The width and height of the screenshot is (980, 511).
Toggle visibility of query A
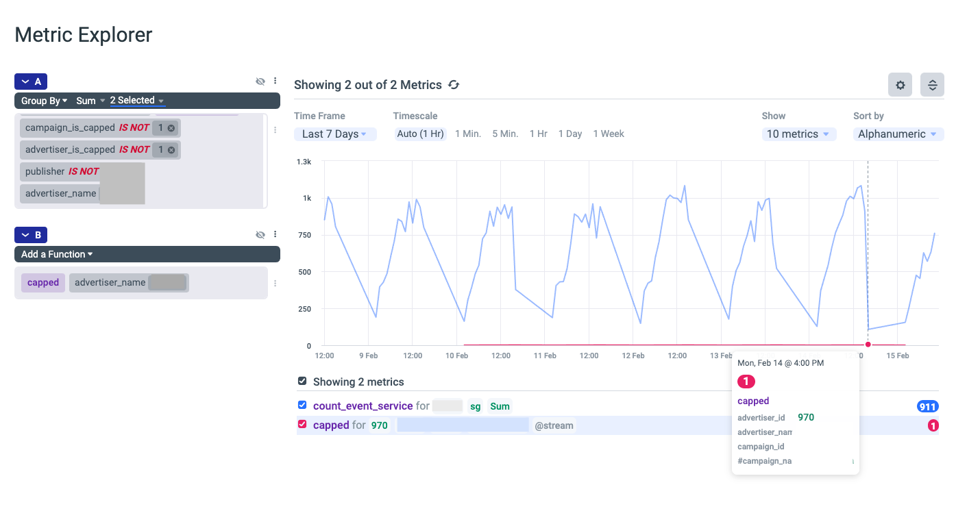260,82
